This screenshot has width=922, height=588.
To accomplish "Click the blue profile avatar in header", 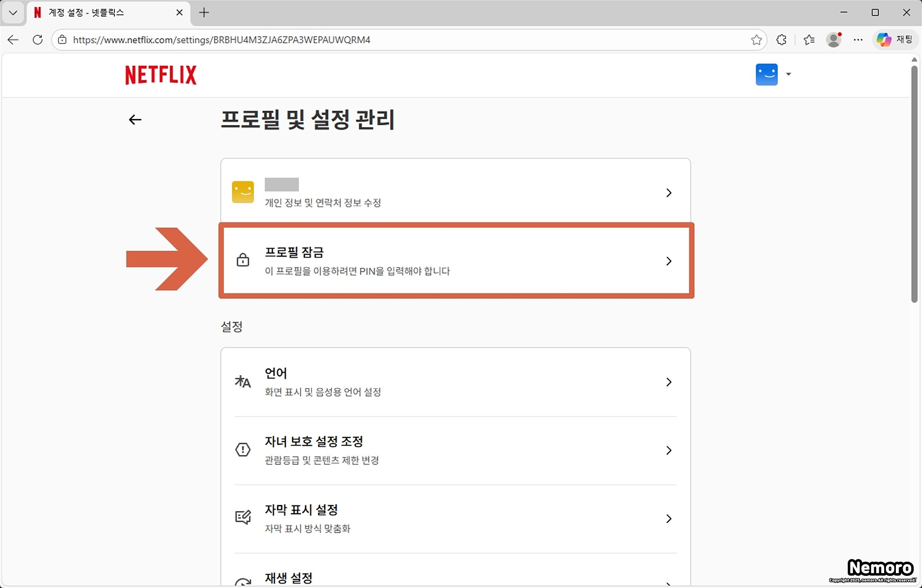I will pyautogui.click(x=766, y=74).
